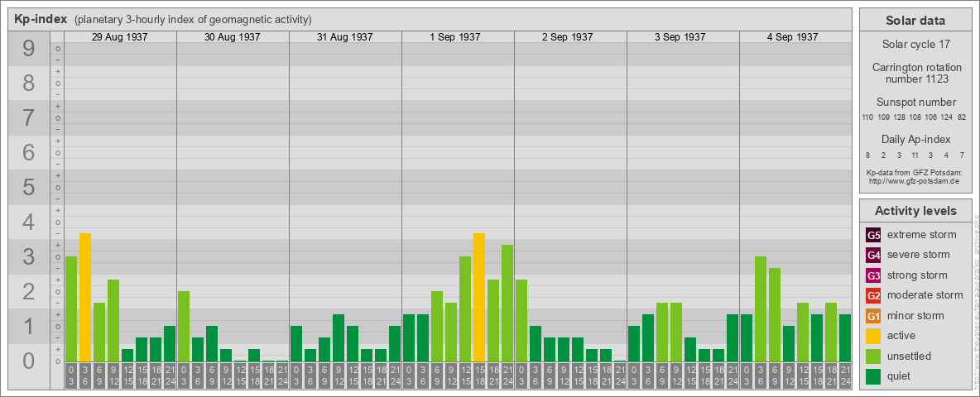This screenshot has height=397, width=980.
Task: Click the G3 strong storm badge
Action: pyautogui.click(x=873, y=275)
